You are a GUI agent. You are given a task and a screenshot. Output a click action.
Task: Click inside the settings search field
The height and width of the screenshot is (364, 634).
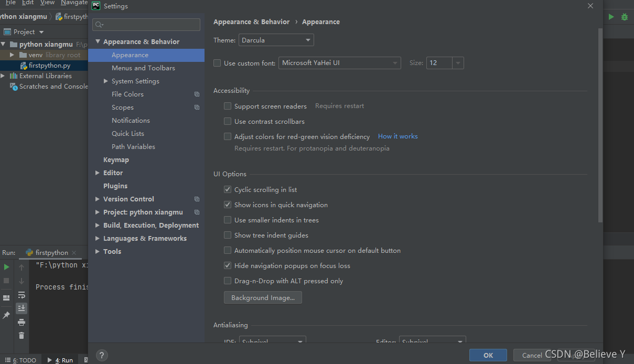(146, 25)
